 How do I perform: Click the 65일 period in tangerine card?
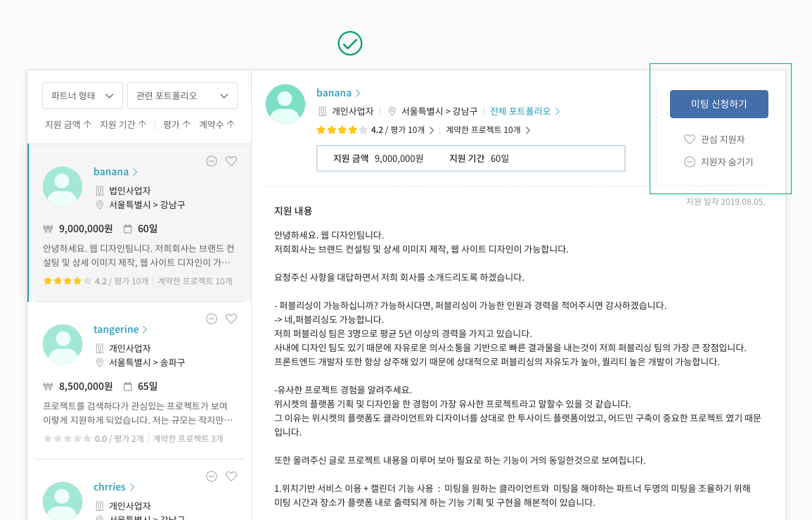(x=148, y=386)
